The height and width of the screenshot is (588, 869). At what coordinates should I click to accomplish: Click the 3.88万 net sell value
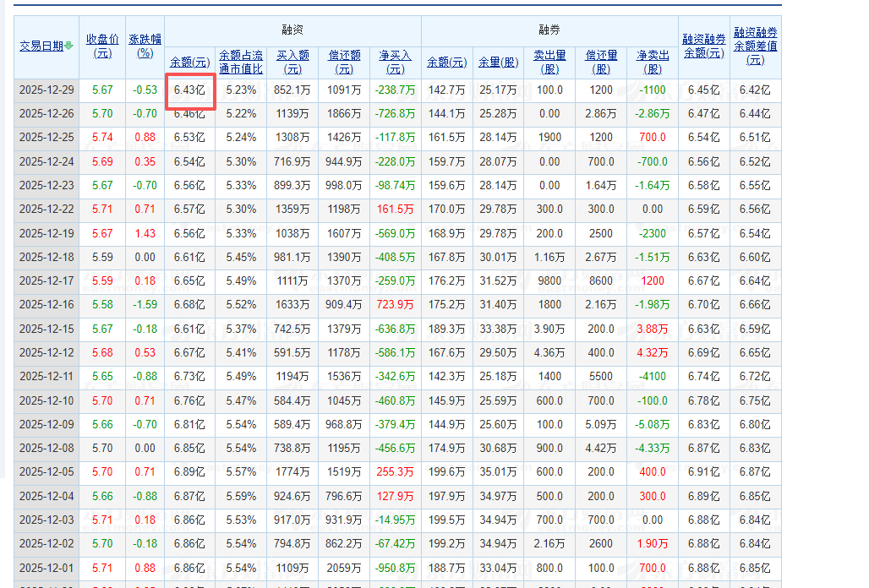pos(653,329)
